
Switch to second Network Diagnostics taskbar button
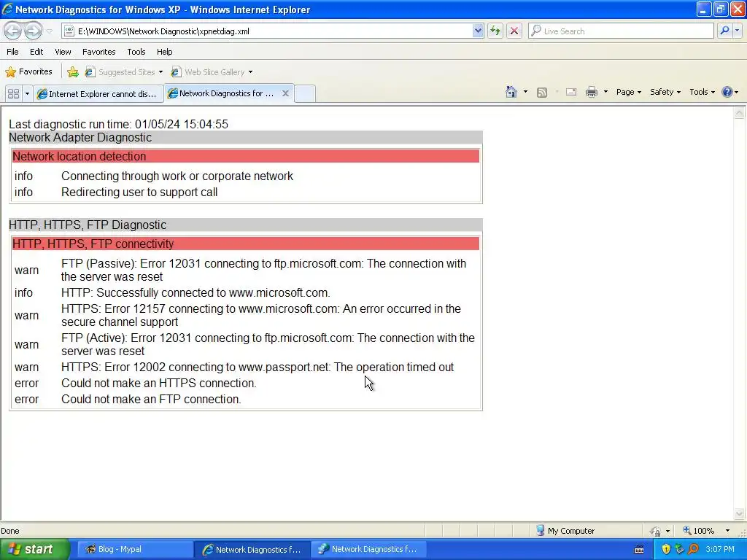point(368,550)
